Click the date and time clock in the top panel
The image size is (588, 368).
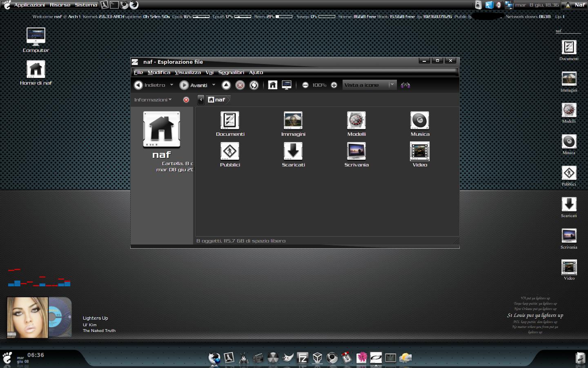[537, 5]
